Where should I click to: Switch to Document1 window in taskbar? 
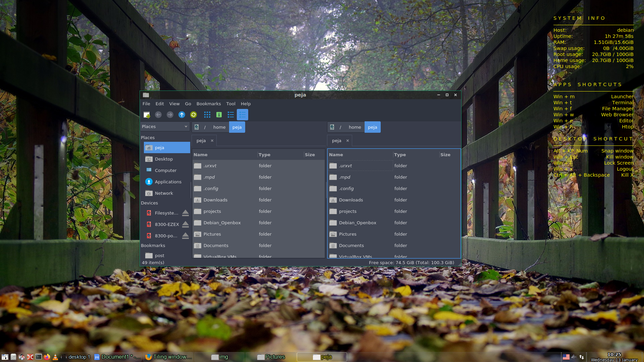(118, 357)
